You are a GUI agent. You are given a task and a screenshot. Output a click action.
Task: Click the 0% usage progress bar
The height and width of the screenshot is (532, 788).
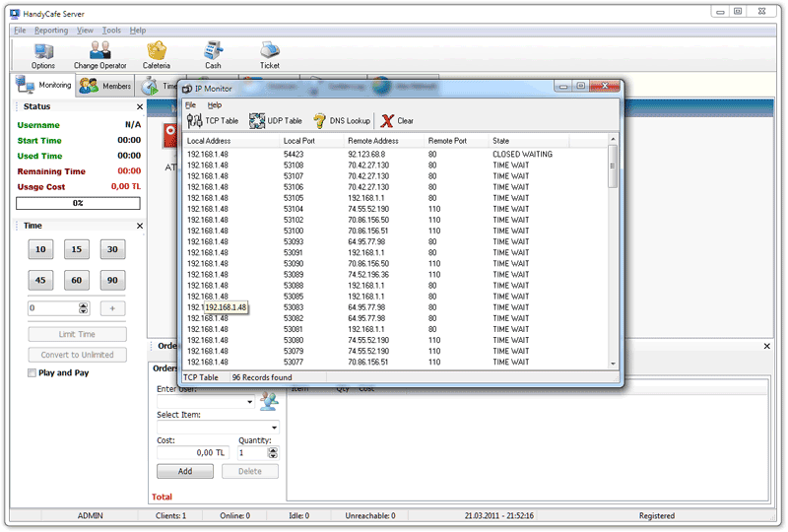tap(78, 203)
